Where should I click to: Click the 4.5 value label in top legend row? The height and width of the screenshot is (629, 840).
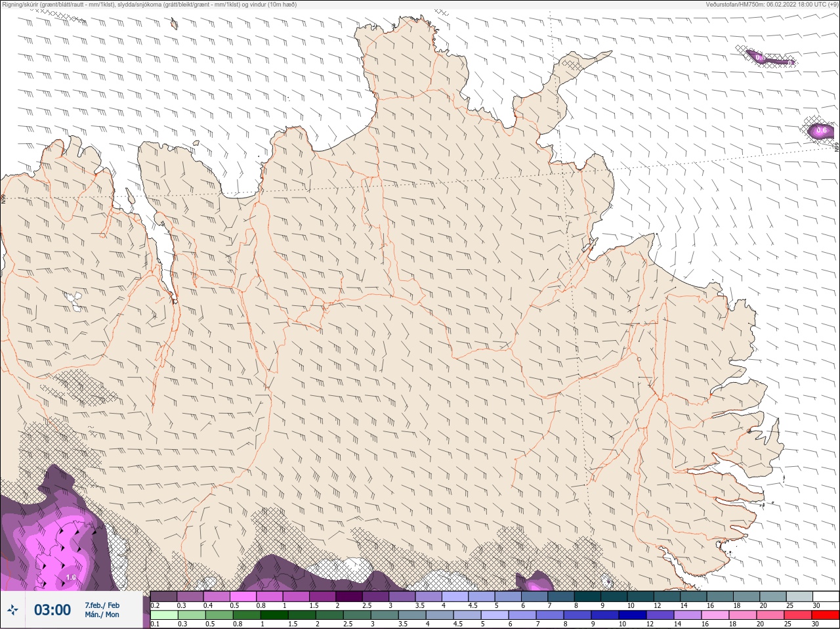(472, 605)
